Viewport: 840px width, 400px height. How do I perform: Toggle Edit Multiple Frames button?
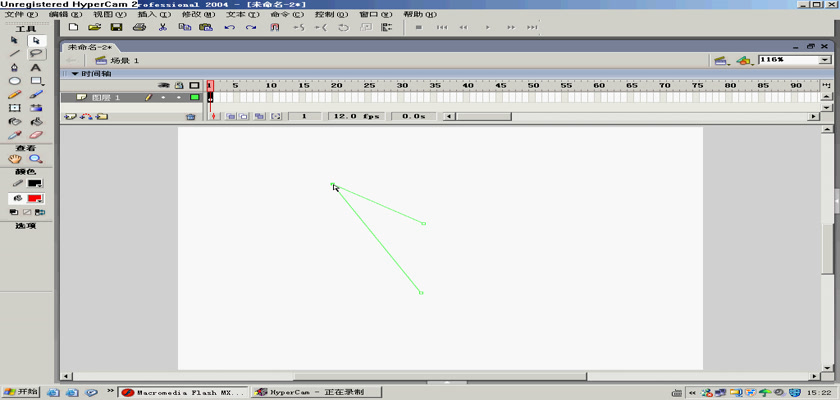point(259,116)
